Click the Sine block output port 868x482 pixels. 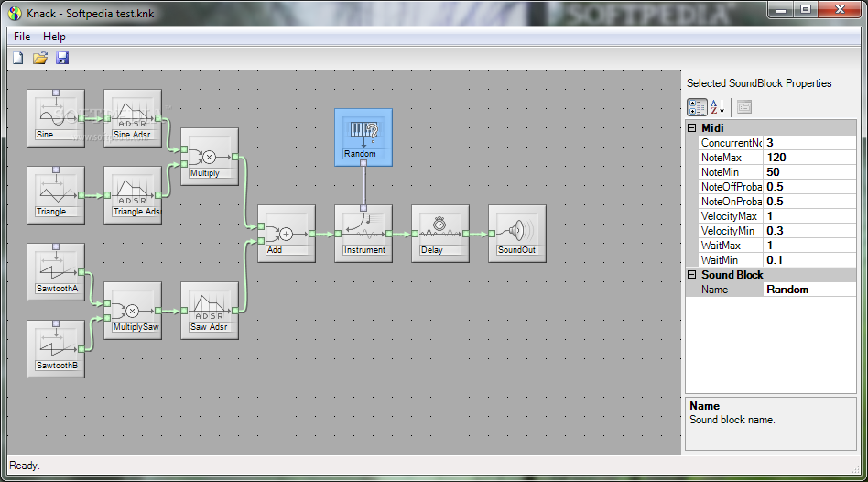[x=81, y=118]
